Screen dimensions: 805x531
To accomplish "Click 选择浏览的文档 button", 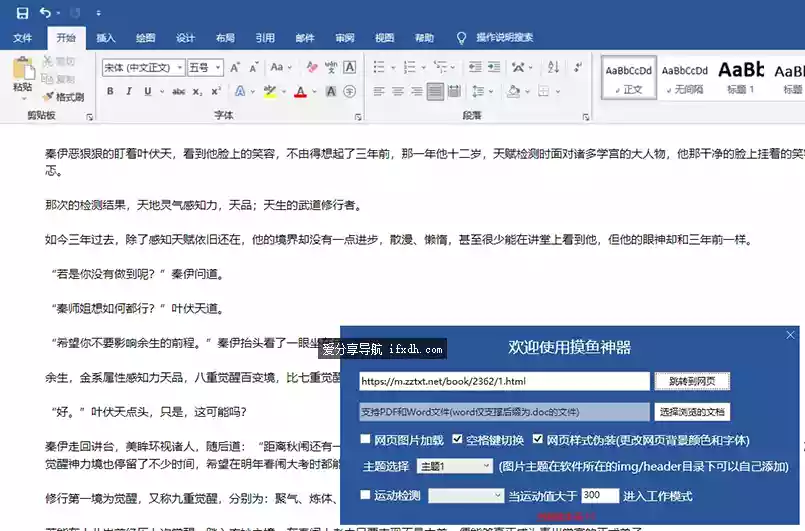I will click(x=692, y=412).
